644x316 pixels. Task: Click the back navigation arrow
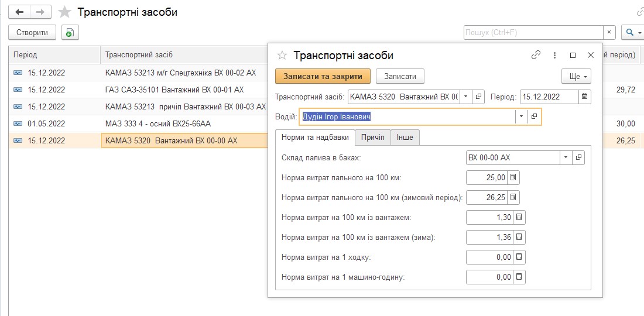[x=19, y=12]
